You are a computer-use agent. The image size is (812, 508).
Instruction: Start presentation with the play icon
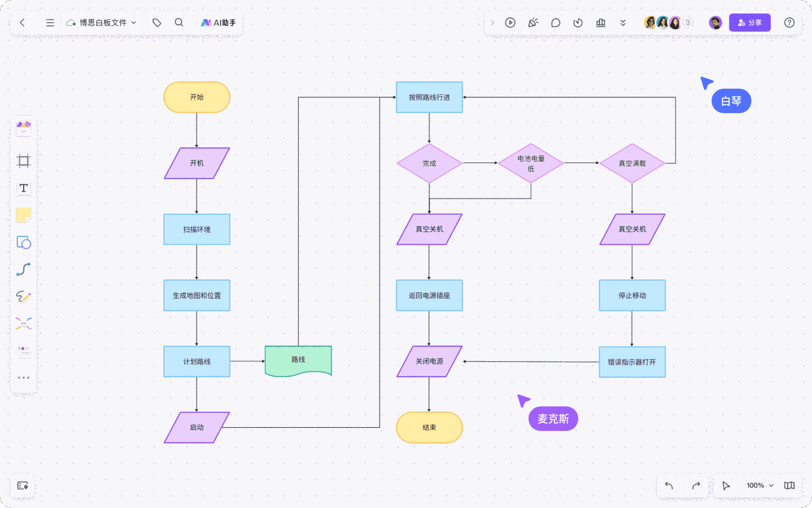point(510,22)
